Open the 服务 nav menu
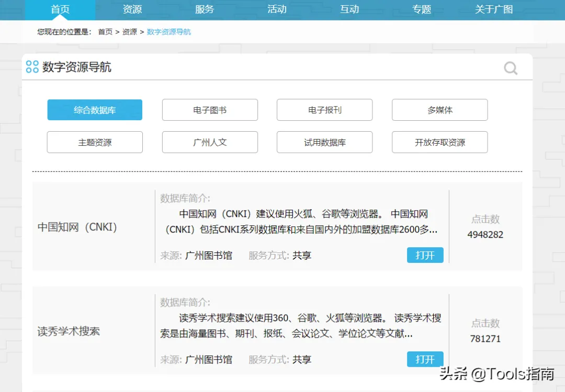The width and height of the screenshot is (565, 392). click(x=205, y=9)
